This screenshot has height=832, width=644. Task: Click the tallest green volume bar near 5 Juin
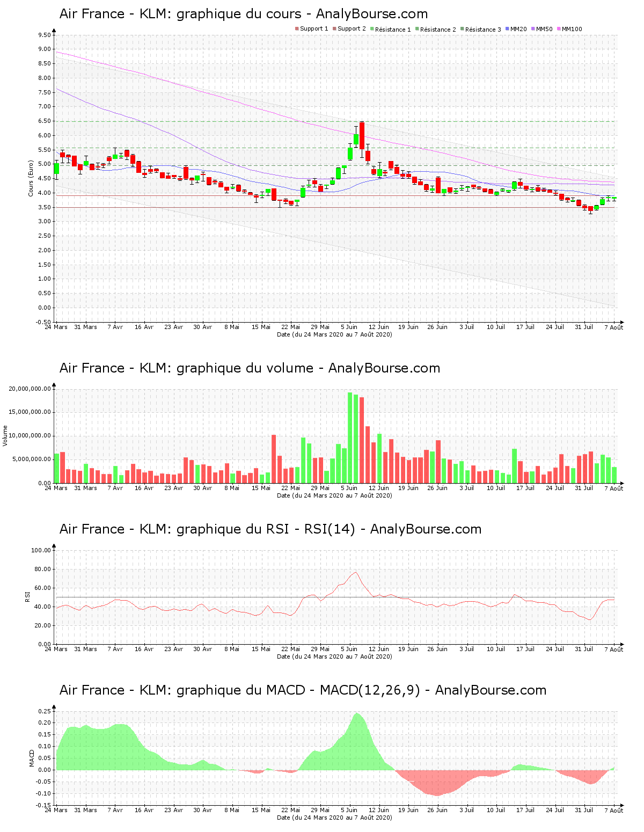(x=350, y=437)
